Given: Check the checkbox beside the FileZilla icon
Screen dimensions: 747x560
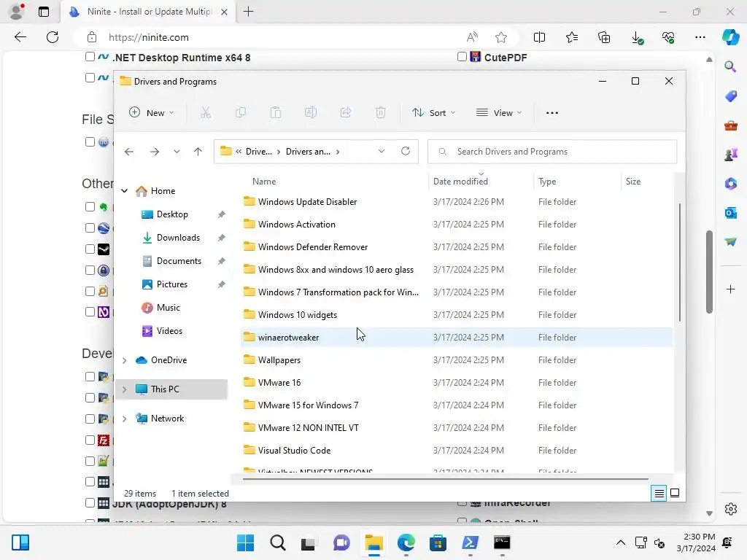Looking at the screenshot, I should tap(90, 440).
